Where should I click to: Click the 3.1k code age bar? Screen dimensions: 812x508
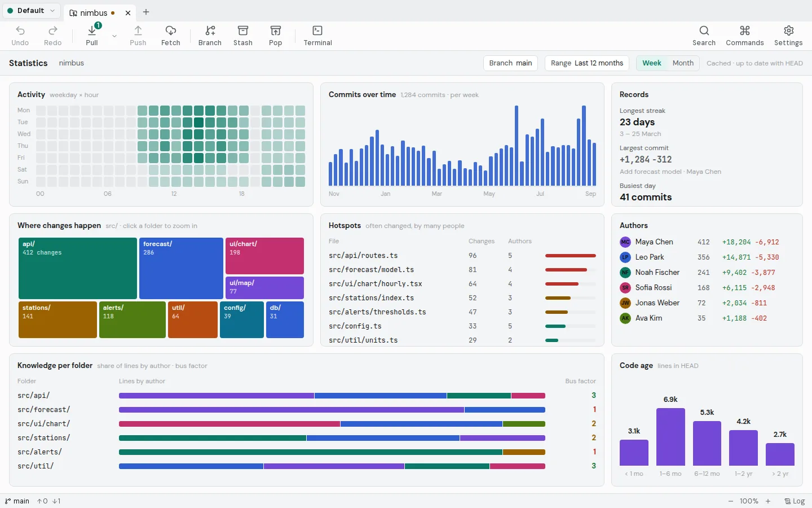[634, 453]
